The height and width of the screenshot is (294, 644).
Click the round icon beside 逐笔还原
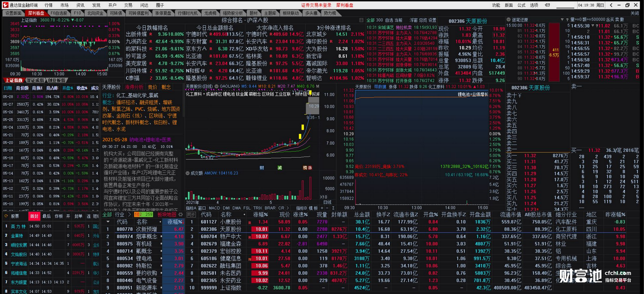pyautogui.click(x=508, y=20)
